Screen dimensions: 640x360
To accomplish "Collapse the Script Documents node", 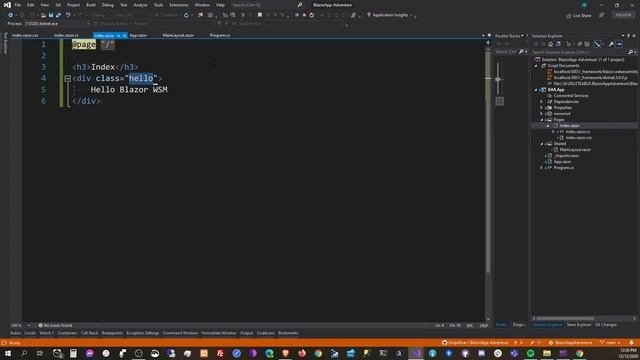I will [536, 66].
